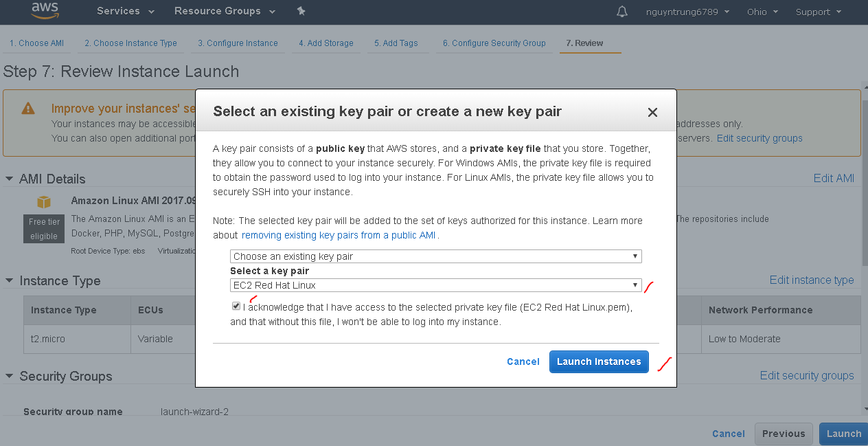Open 'removing existing key pairs from a public AMI' link
The height and width of the screenshot is (446, 868).
(339, 235)
